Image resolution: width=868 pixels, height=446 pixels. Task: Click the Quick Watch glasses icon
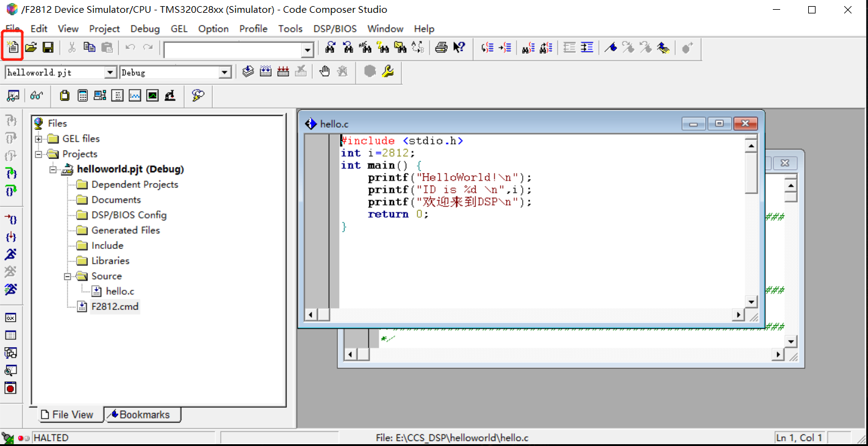click(x=37, y=96)
